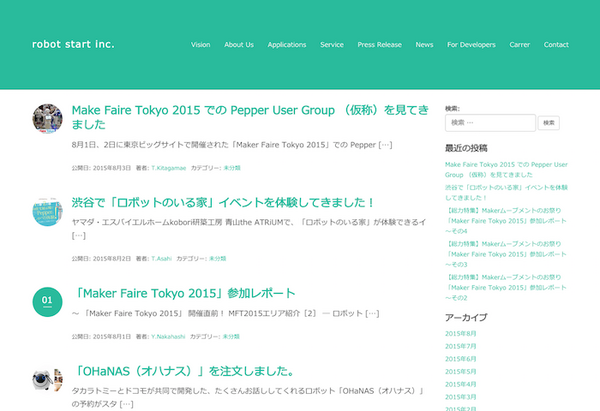Click the avatar beside the Shibuya robot house post
Image resolution: width=600 pixels, height=411 pixels.
click(x=47, y=211)
